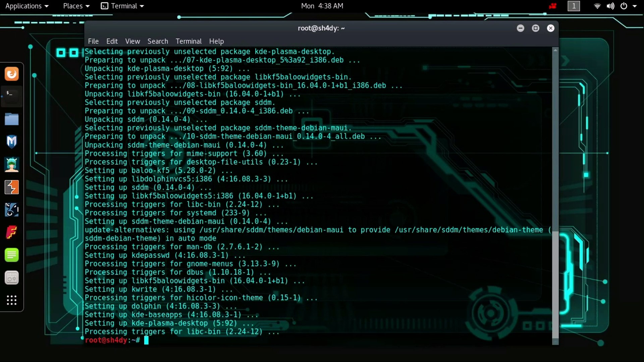This screenshot has height=362, width=644.
Task: Show all applications grid
Action: 12,300
